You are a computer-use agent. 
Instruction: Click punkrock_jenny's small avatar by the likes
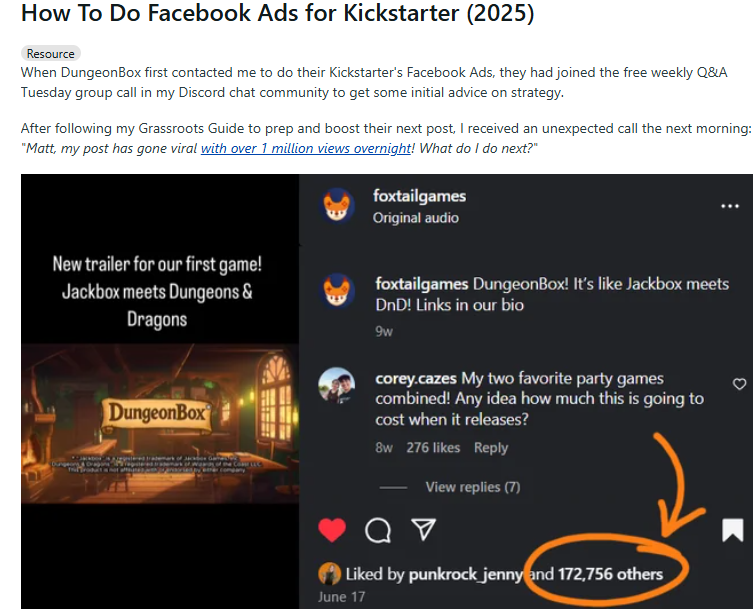point(328,574)
